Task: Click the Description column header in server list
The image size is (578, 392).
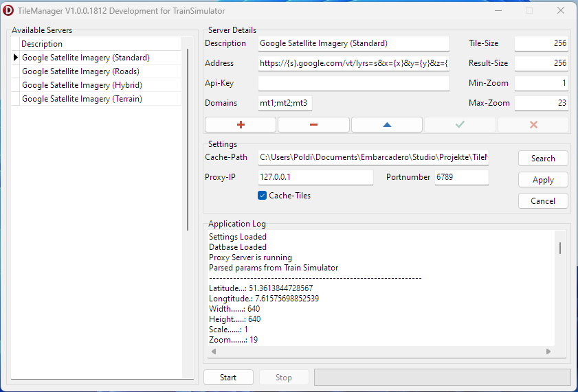Action: pos(100,44)
